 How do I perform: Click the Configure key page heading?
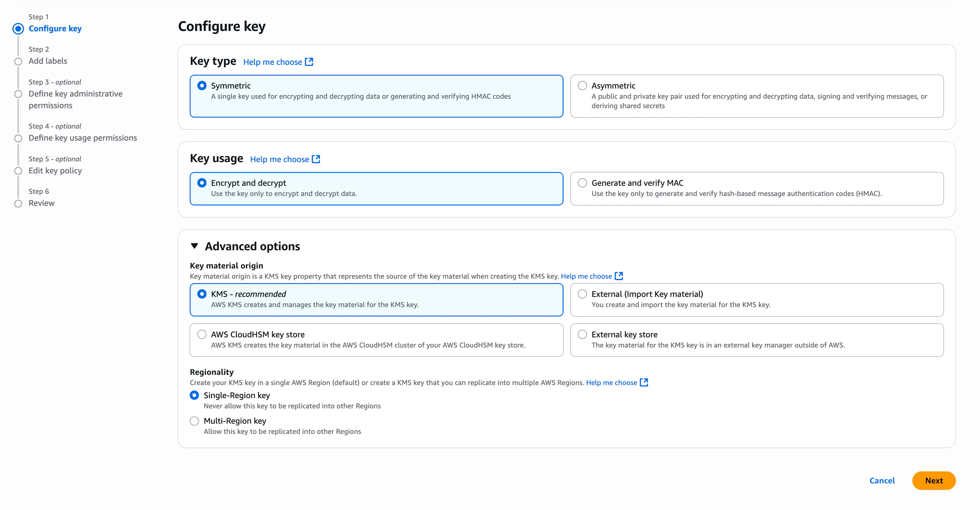222,26
